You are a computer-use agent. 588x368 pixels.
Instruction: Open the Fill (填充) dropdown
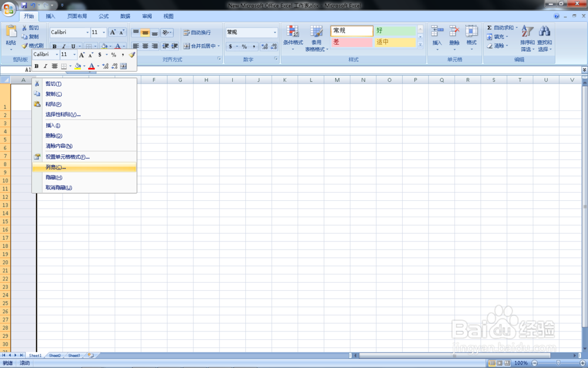point(497,37)
